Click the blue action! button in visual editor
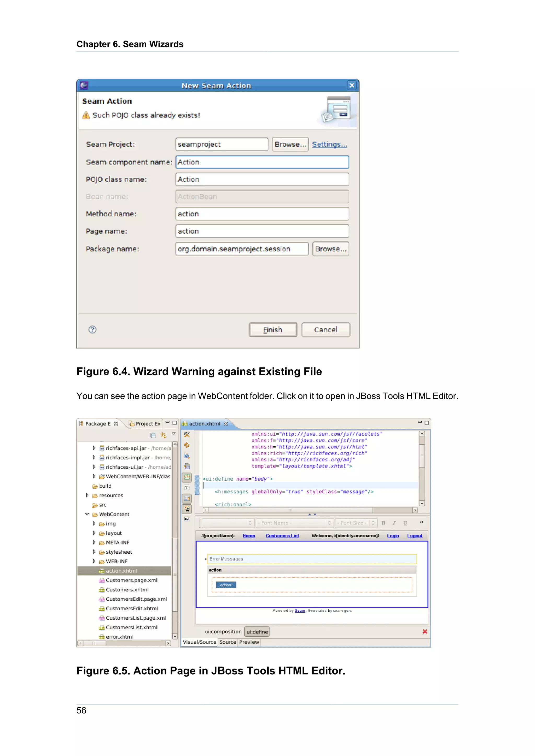Screen dimensions: 535x756 point(226,585)
